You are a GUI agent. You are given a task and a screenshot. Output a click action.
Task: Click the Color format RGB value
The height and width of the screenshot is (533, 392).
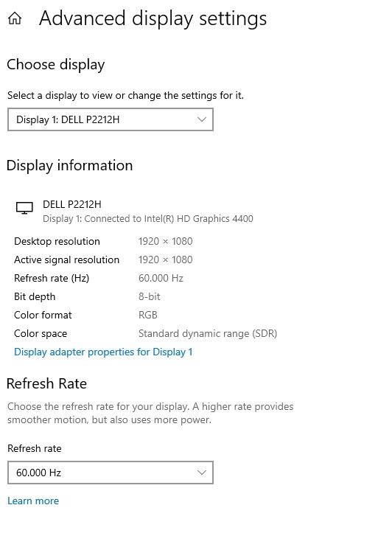point(148,315)
